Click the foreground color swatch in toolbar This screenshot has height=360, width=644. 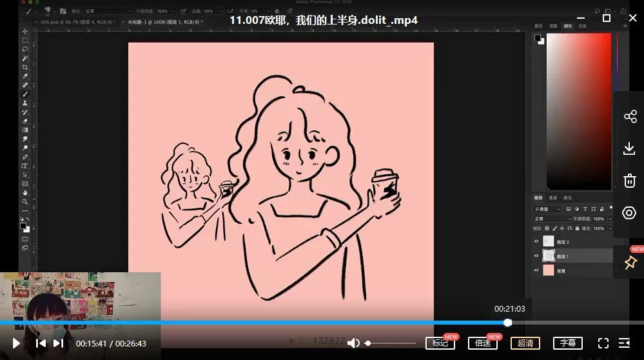[x=23, y=226]
